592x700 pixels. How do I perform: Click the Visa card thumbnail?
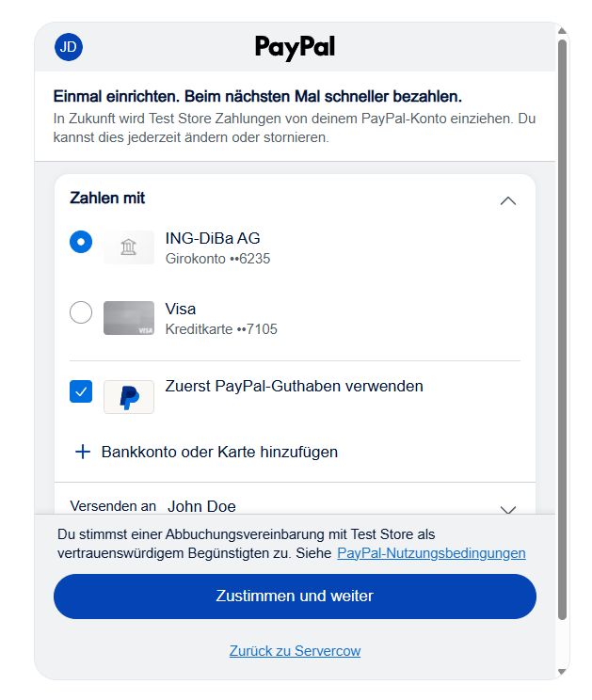pyautogui.click(x=129, y=318)
